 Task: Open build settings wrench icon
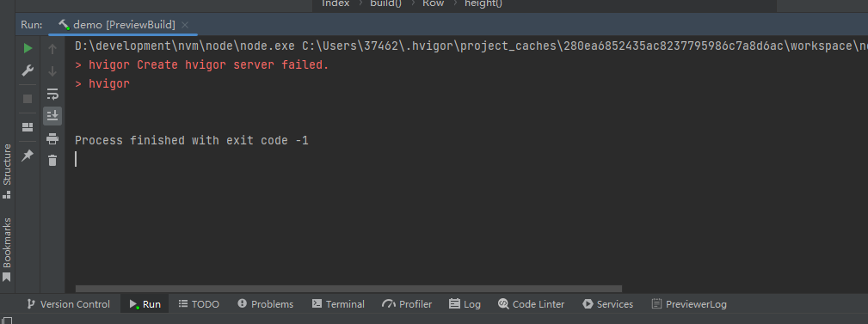click(x=28, y=70)
